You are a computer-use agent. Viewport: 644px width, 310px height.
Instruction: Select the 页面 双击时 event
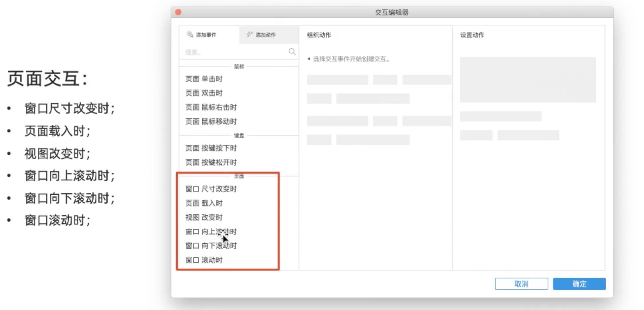(x=204, y=93)
